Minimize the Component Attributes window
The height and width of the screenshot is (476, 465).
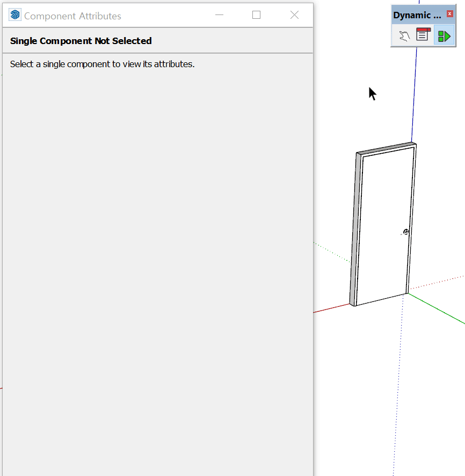coord(219,15)
